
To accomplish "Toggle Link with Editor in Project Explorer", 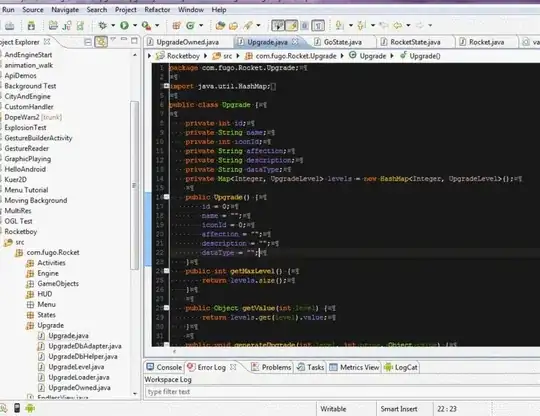I will [x=101, y=42].
